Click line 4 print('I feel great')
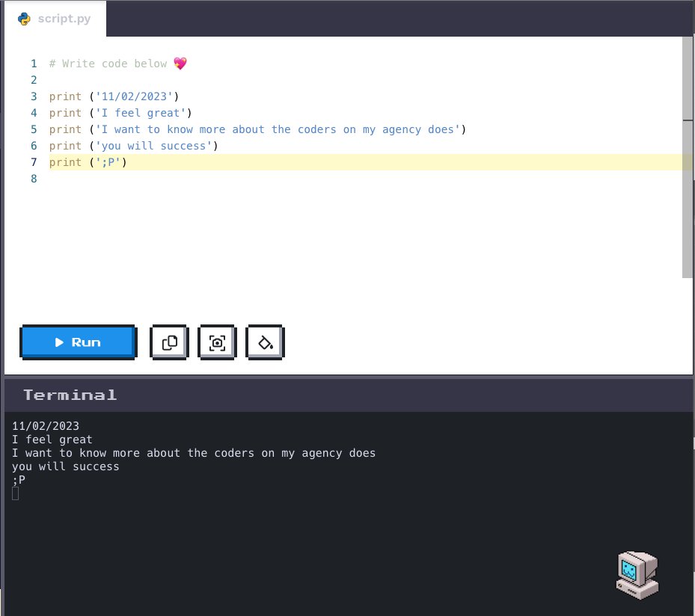The width and height of the screenshot is (695, 616). pyautogui.click(x=120, y=113)
